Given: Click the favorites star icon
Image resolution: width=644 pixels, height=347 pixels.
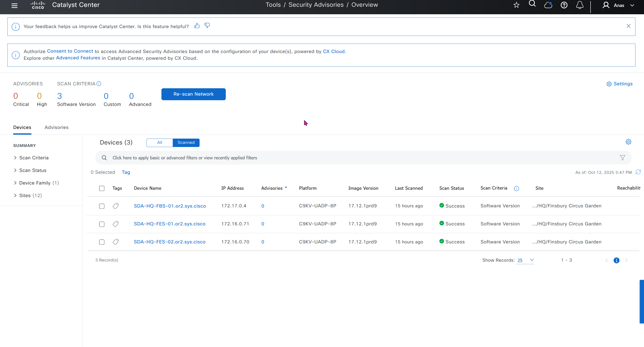Looking at the screenshot, I should click(517, 5).
